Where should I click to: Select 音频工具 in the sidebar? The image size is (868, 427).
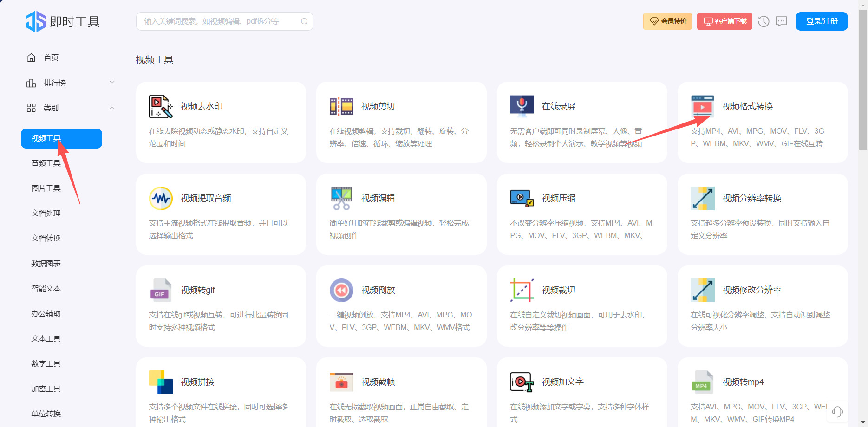coord(46,163)
